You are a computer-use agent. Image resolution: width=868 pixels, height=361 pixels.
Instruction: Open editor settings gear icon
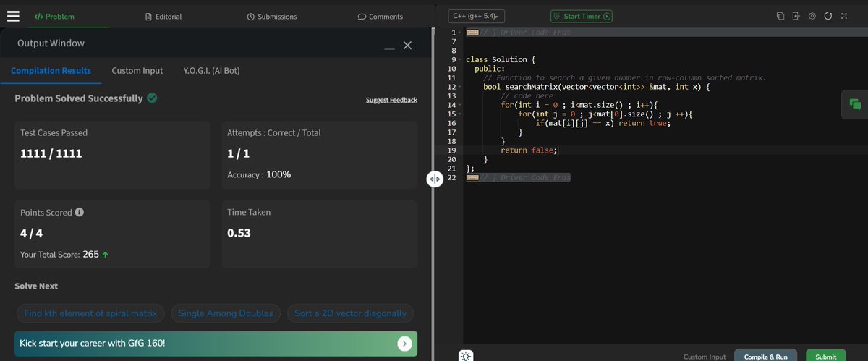[x=812, y=16]
